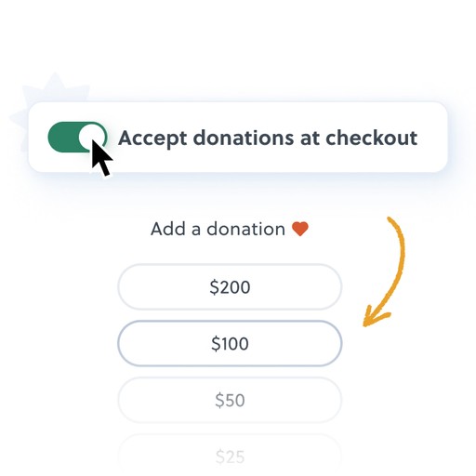Click the Add a donation heading
This screenshot has height=476, width=476.
coord(230,229)
